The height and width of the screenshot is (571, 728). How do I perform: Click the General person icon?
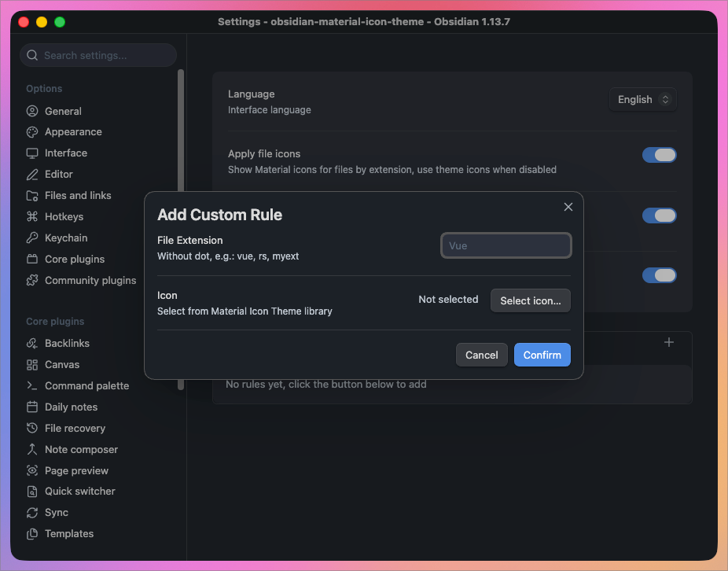pos(32,111)
